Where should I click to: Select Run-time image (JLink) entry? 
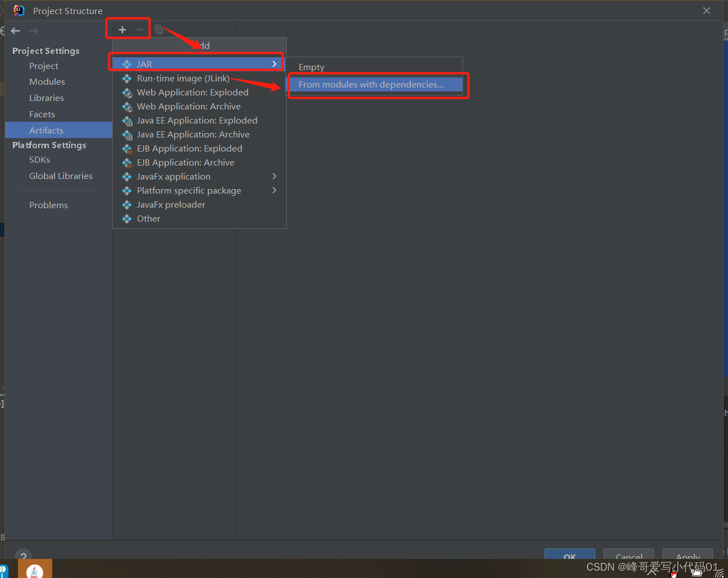point(199,78)
